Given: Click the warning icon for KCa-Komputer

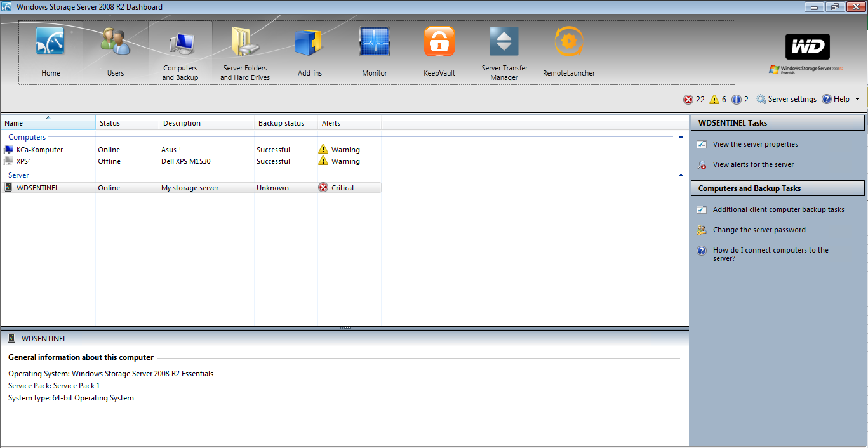Looking at the screenshot, I should [x=323, y=149].
